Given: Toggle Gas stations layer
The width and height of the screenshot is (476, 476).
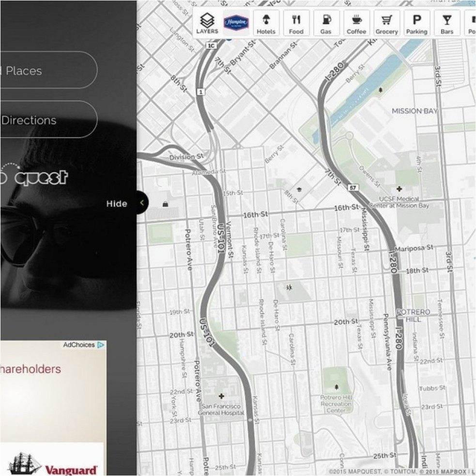Looking at the screenshot, I should coord(326,23).
